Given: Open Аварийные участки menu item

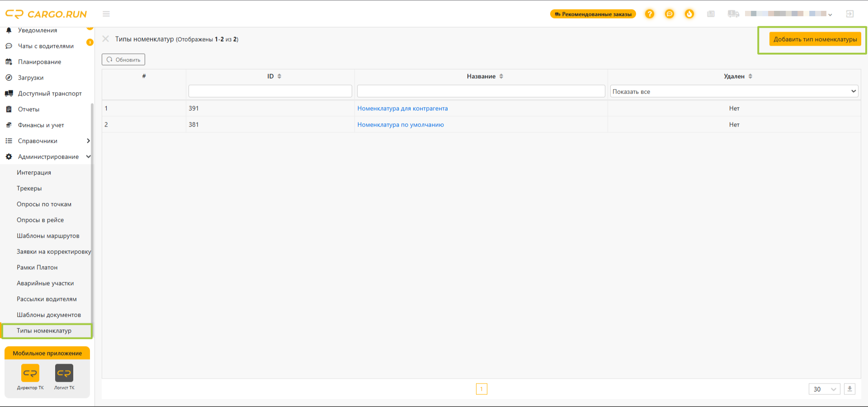Looking at the screenshot, I should (45, 283).
